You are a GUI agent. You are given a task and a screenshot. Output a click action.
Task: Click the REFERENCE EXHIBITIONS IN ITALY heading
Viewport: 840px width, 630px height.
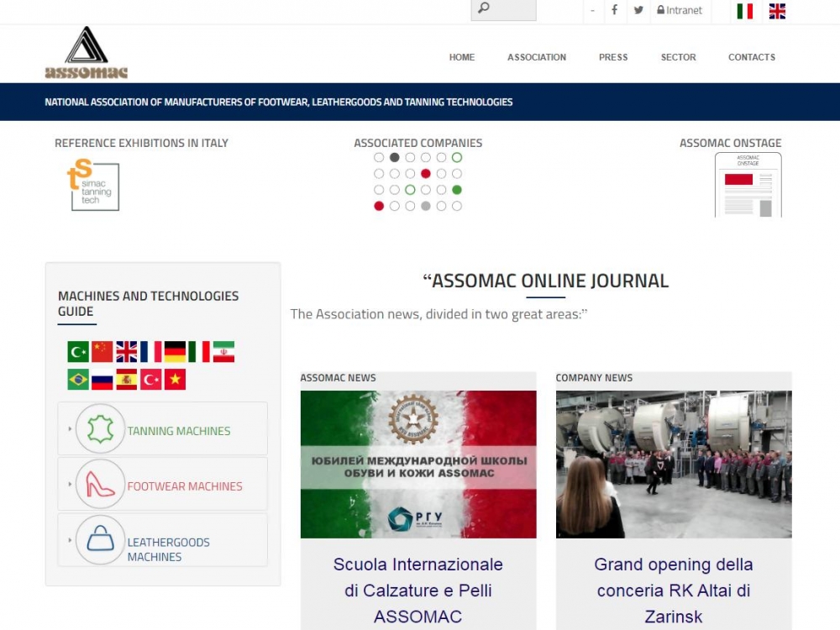(141, 143)
